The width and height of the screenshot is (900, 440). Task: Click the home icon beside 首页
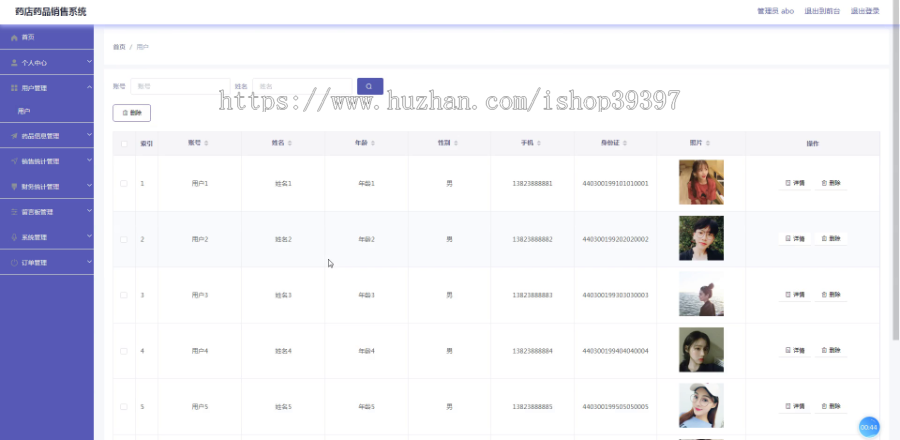click(14, 37)
